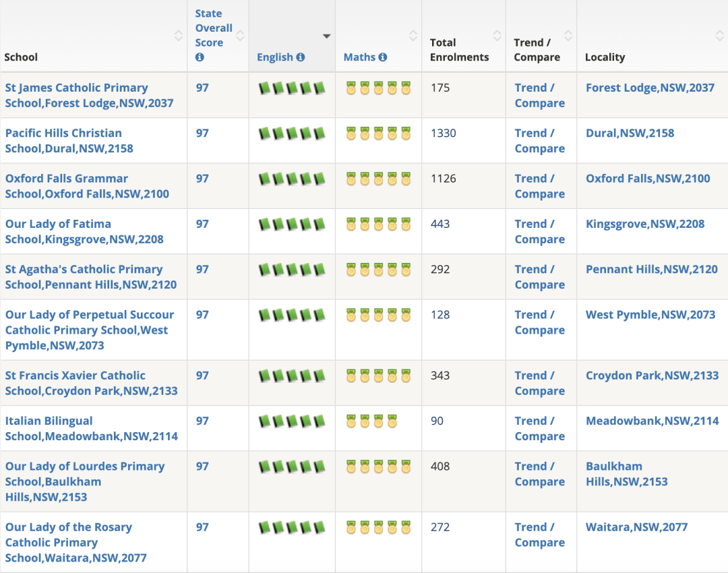
Task: Click Maths medal rating for Pacific Hills Christian
Action: pos(378,133)
